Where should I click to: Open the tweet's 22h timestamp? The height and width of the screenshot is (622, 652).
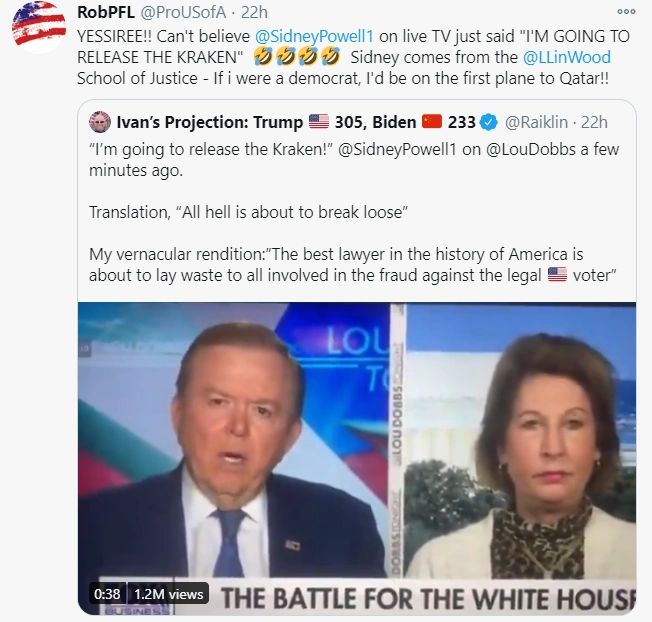[x=254, y=12]
